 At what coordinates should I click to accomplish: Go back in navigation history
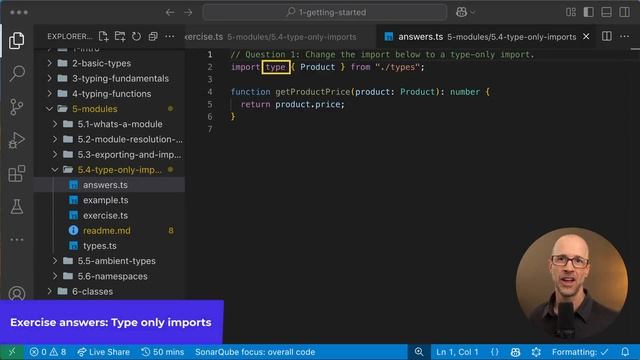click(x=170, y=12)
